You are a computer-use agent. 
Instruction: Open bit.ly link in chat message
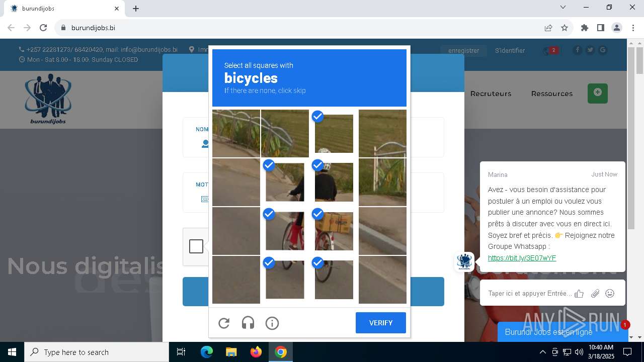pyautogui.click(x=522, y=258)
